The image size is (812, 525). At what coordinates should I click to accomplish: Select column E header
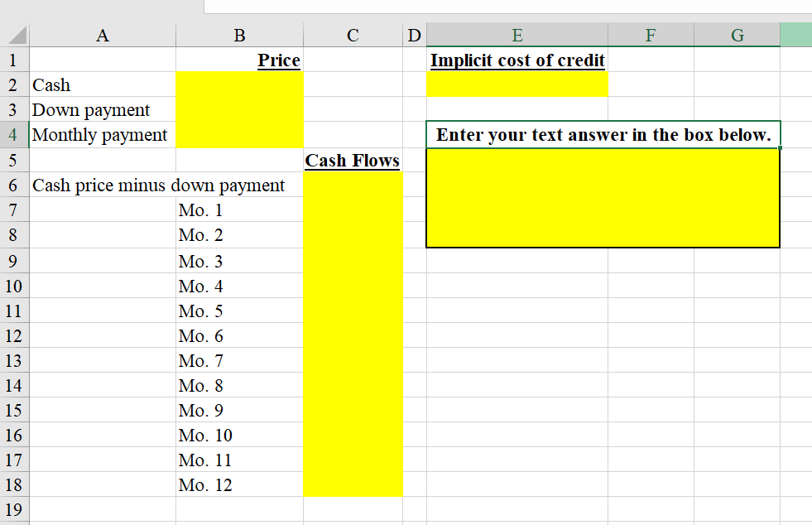click(517, 35)
